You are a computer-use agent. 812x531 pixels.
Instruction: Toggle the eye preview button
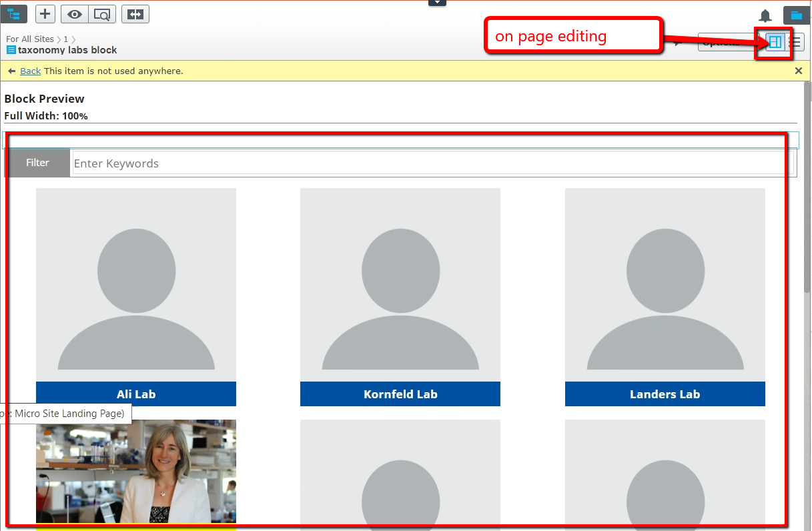pyautogui.click(x=75, y=14)
